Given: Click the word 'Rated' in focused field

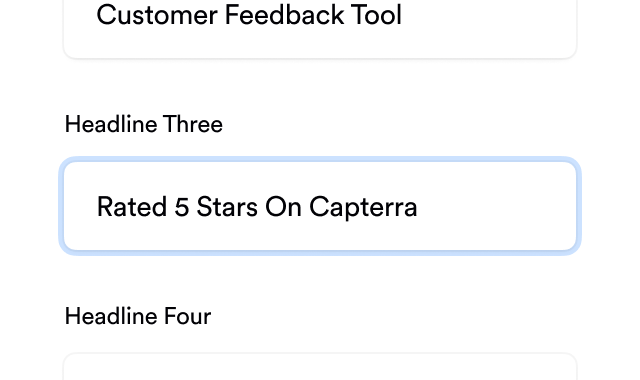Looking at the screenshot, I should click(132, 207).
